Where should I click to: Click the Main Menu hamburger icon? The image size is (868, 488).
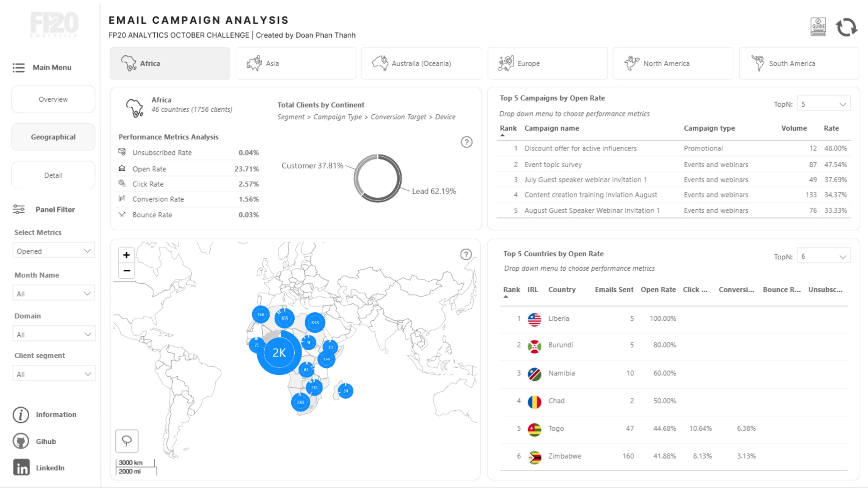tap(19, 68)
